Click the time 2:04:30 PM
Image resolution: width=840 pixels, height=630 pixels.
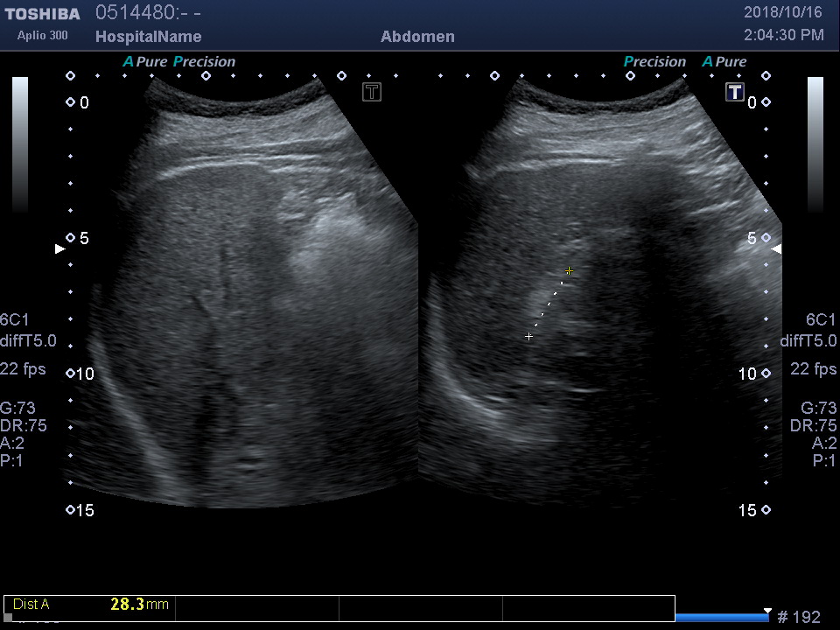pyautogui.click(x=784, y=35)
